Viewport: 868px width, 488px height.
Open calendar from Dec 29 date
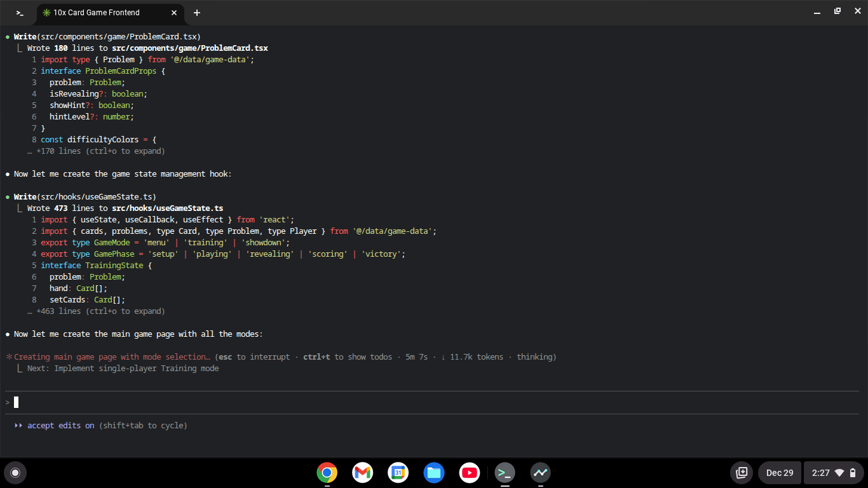(x=780, y=473)
